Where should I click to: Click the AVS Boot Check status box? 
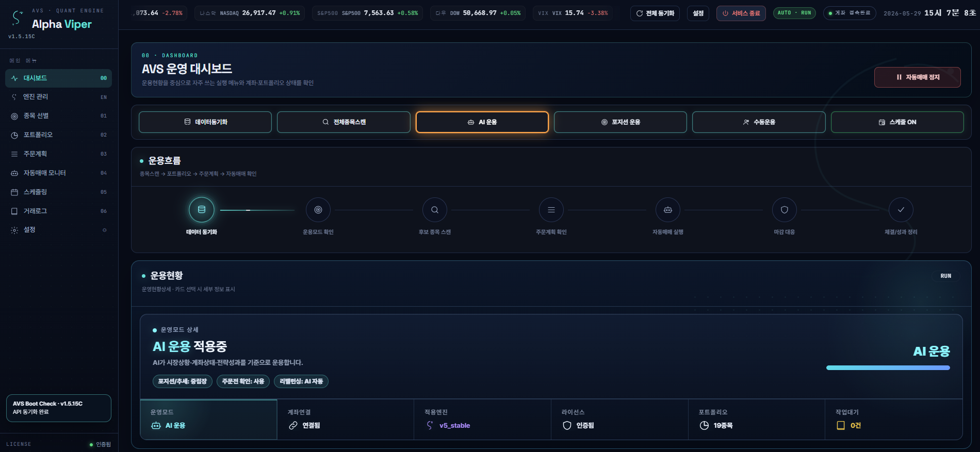point(59,408)
